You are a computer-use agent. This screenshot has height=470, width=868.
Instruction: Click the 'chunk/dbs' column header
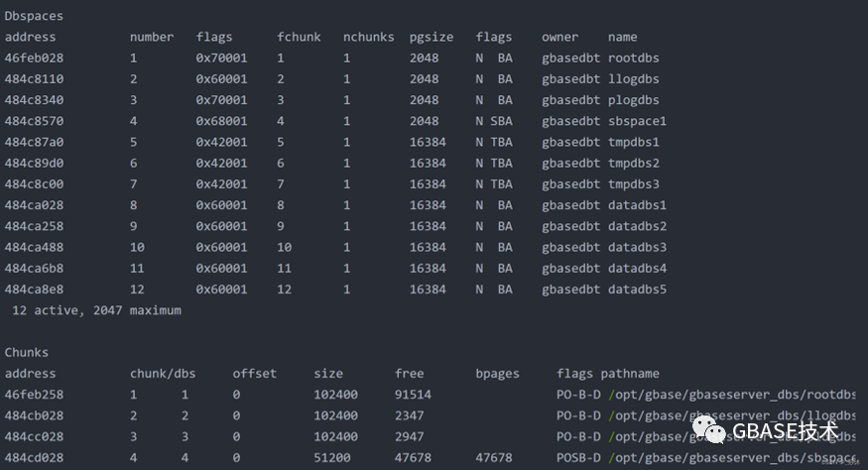click(163, 374)
